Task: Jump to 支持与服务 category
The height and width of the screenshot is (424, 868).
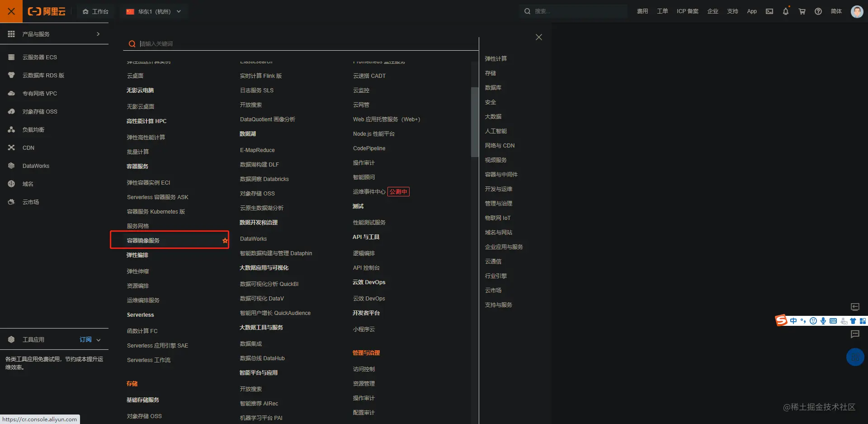Action: [x=499, y=305]
